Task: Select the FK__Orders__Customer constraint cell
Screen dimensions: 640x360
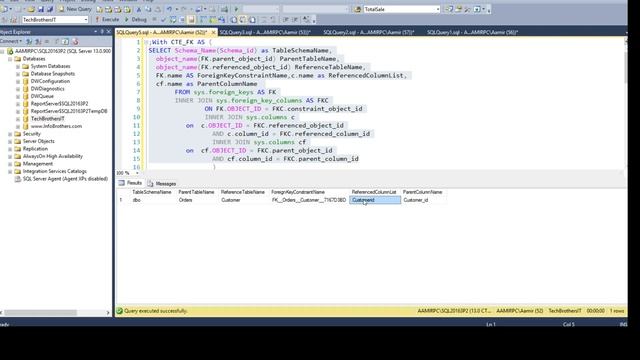Action: (309, 200)
